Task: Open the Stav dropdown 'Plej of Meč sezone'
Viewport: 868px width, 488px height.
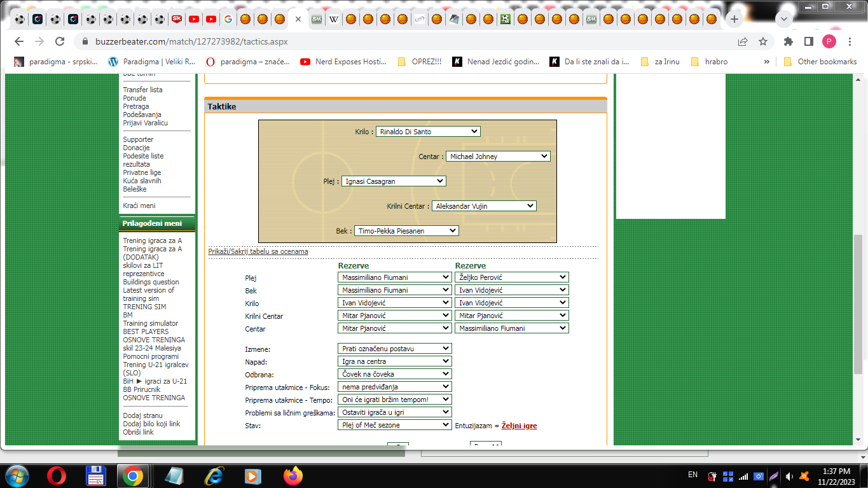Action: [395, 425]
